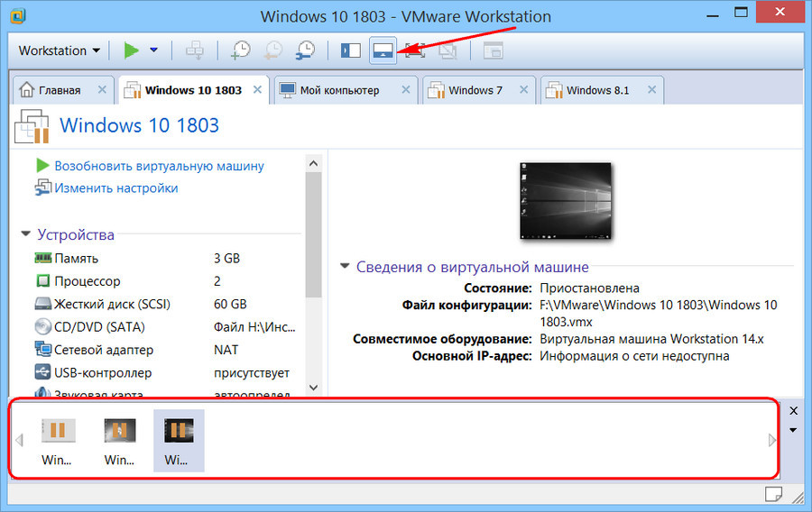Image resolution: width=812 pixels, height=512 pixels.
Task: Click the console view toolbar icon
Action: pos(493,50)
